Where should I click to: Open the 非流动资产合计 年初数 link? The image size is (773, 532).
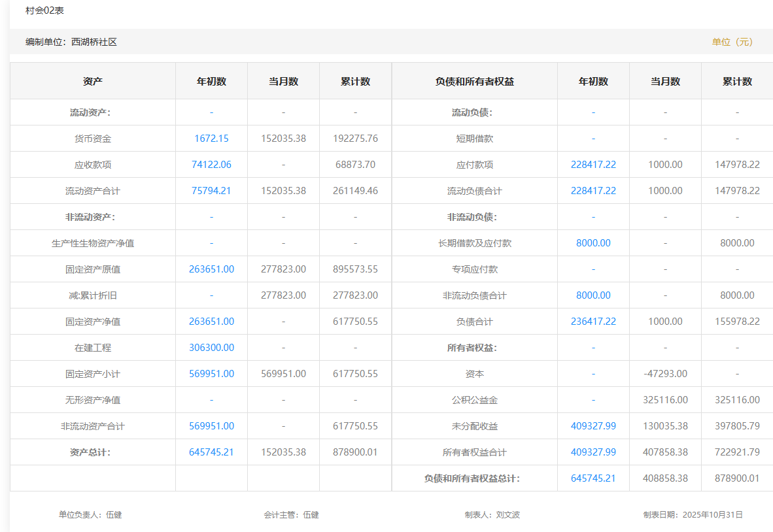211,426
